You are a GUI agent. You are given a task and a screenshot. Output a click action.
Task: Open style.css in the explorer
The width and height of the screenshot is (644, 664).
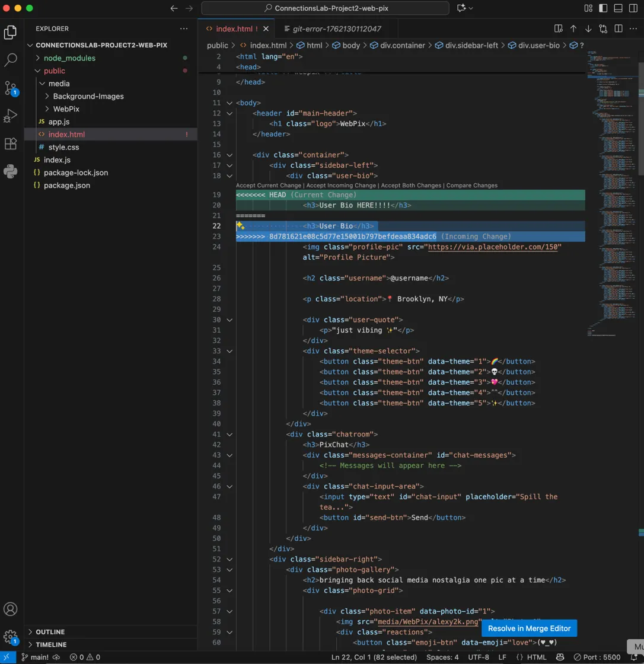65,147
